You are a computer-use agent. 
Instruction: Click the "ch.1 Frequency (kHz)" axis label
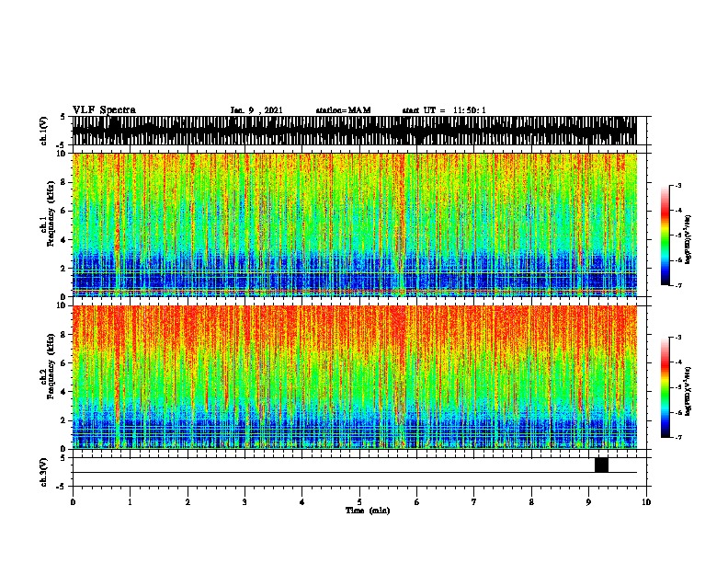tap(47, 214)
